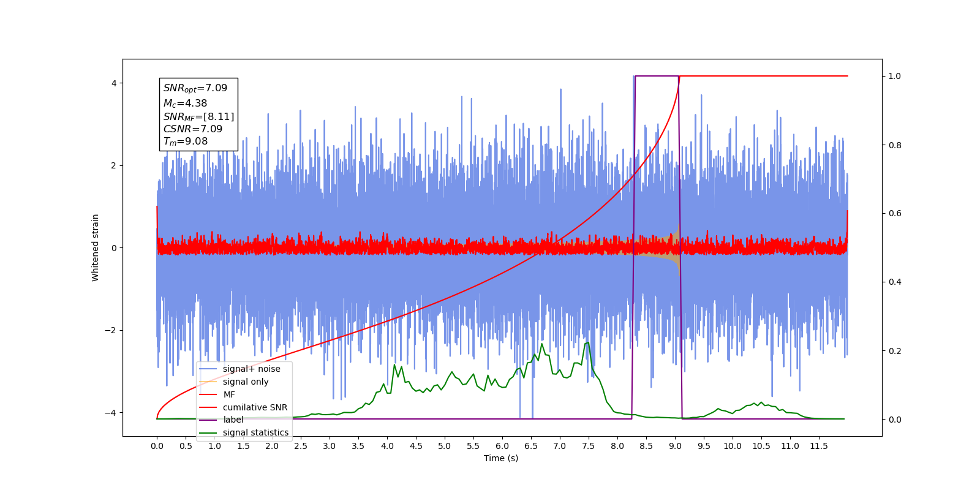
Task: Click the left y-axis tick label −4
Action: click(x=110, y=413)
